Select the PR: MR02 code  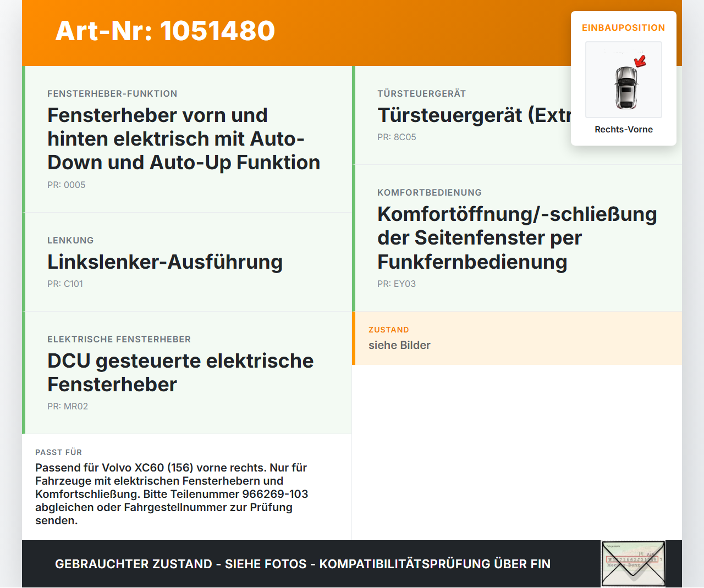68,406
